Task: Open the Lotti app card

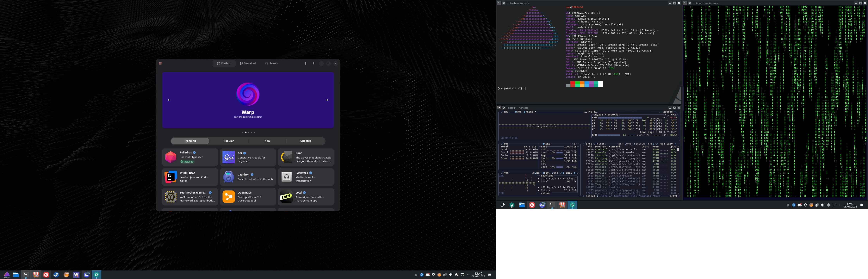Action: coord(306,197)
